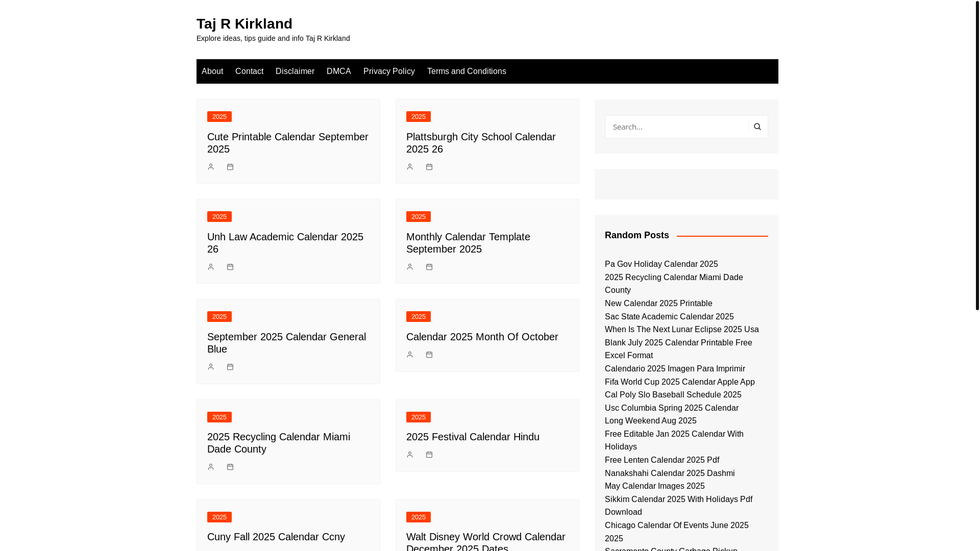The height and width of the screenshot is (551, 980).
Task: Click author icon under September 2025 Calendar General Blue
Action: pos(211,367)
